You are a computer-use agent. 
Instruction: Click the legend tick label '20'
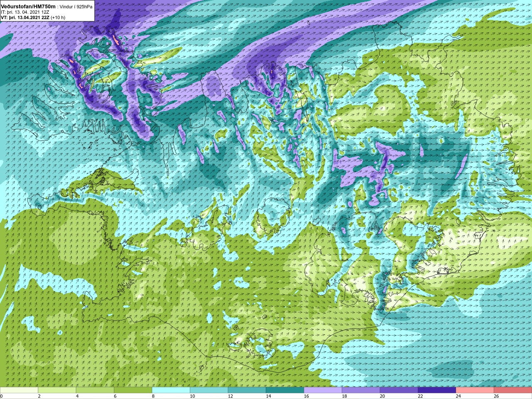pos(382,396)
